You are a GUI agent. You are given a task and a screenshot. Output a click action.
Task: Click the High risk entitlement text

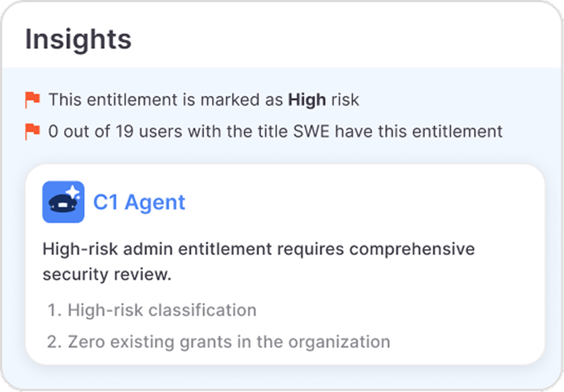[203, 99]
